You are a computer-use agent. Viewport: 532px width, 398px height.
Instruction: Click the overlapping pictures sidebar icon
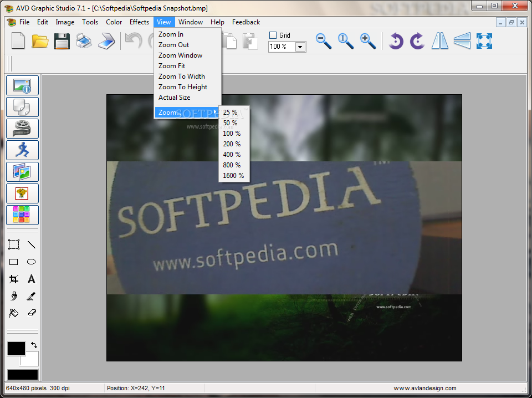tap(22, 172)
